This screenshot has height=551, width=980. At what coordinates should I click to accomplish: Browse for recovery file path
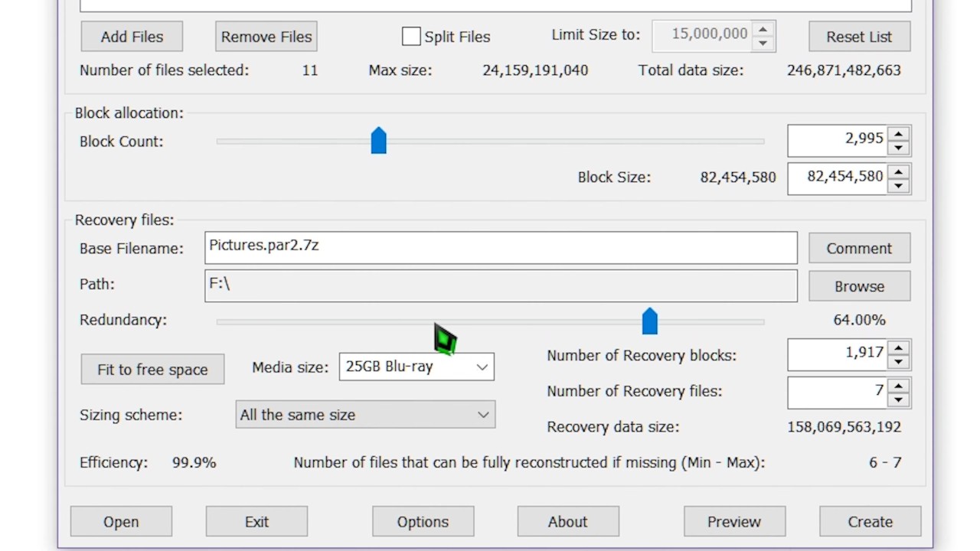pyautogui.click(x=859, y=286)
